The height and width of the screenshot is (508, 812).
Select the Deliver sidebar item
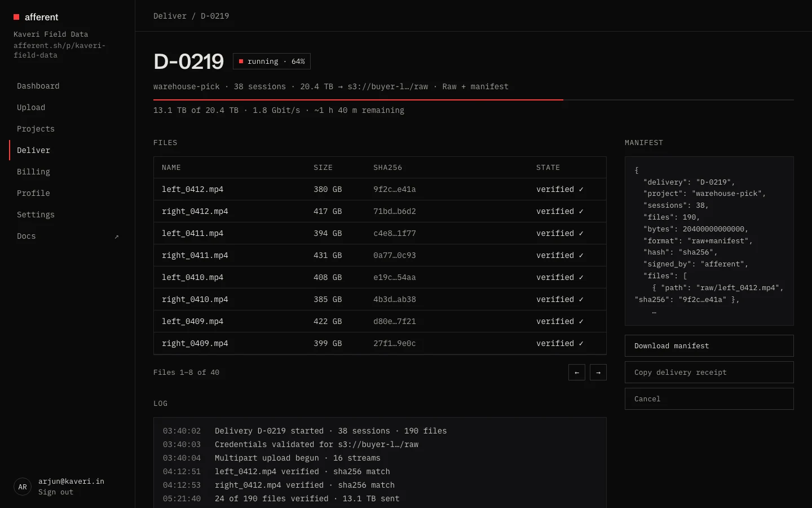tap(68, 150)
